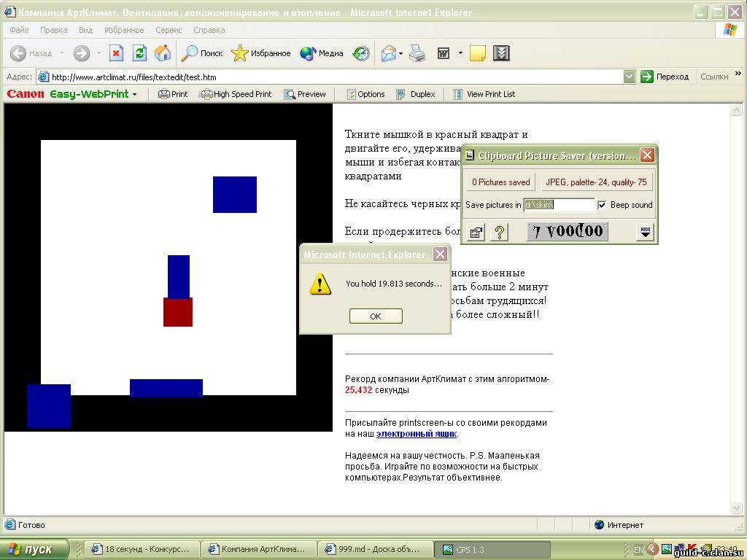
Task: Hide Clipboard Picture Saver with the HIDE arrow
Action: pos(645,233)
